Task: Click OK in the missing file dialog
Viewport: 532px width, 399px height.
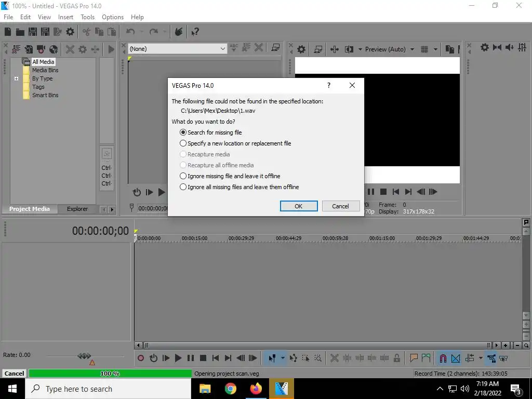Action: [x=299, y=206]
